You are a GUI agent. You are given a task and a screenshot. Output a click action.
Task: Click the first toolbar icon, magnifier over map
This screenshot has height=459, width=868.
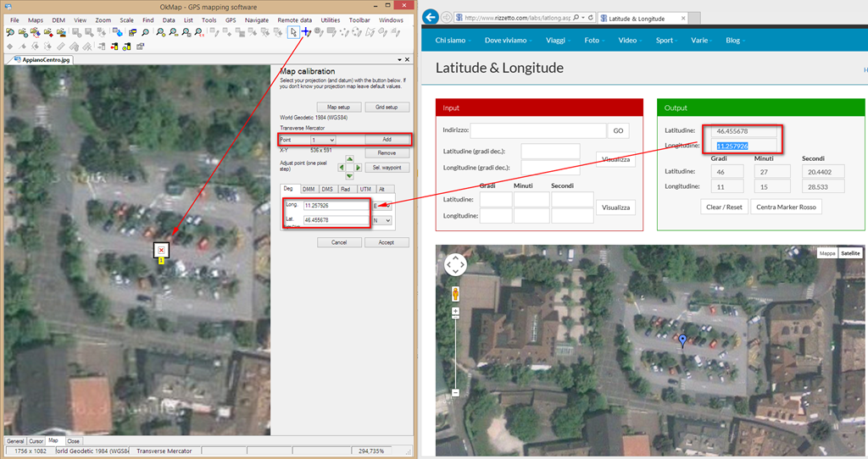coord(10,33)
